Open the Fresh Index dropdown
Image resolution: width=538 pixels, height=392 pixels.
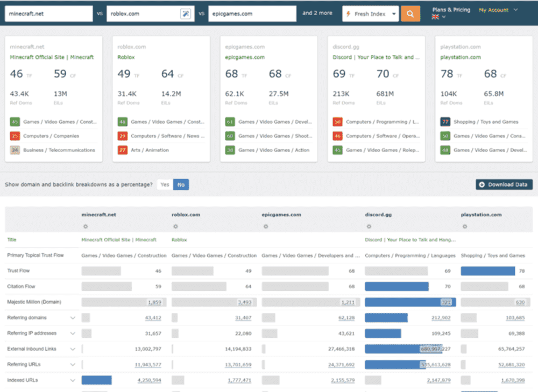(x=370, y=14)
